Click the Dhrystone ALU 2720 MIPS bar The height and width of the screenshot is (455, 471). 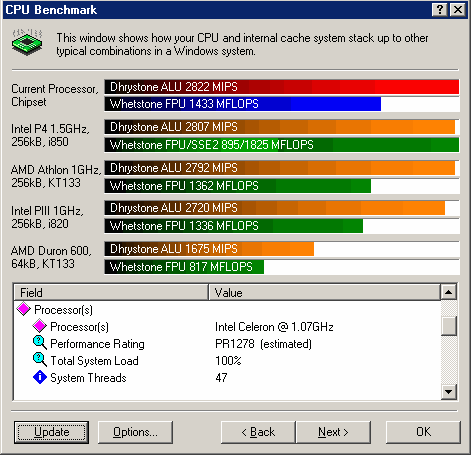tap(275, 208)
